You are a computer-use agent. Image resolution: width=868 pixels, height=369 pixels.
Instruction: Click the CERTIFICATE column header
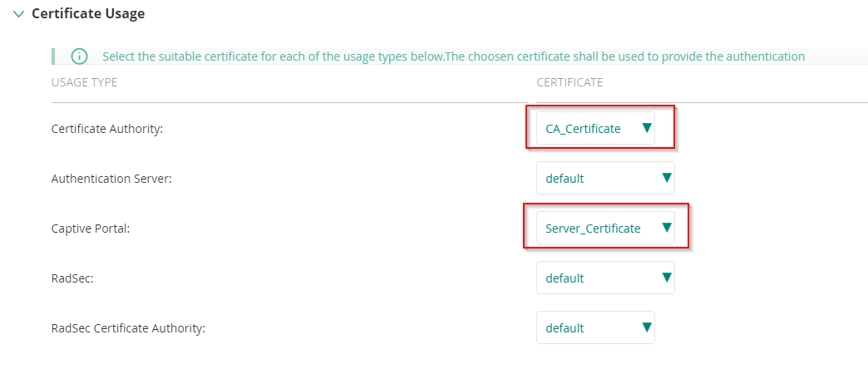[x=570, y=82]
